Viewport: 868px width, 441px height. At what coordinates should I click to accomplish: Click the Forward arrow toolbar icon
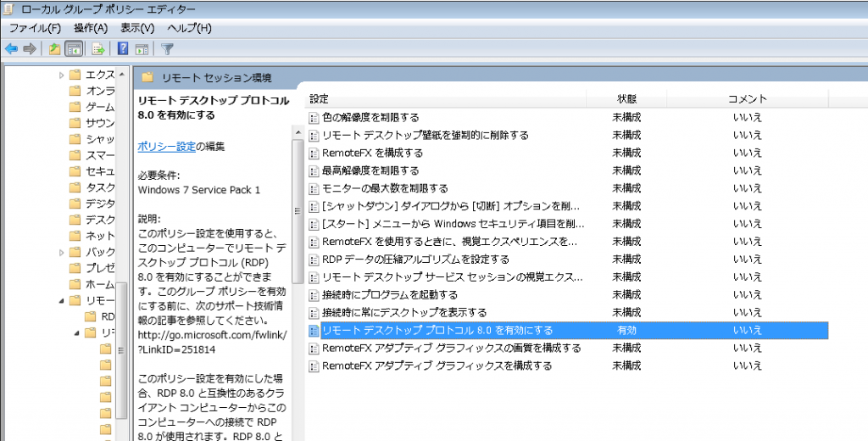[30, 48]
